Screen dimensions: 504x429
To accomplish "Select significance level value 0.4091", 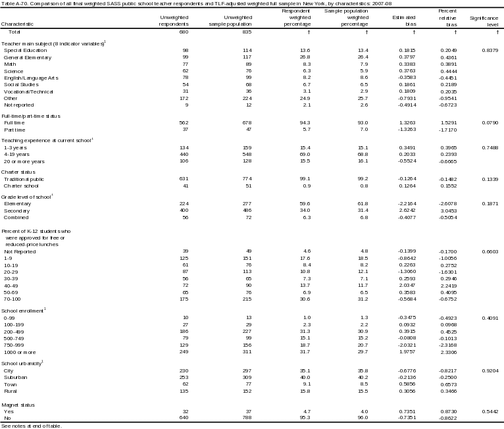I will [x=490, y=318].
